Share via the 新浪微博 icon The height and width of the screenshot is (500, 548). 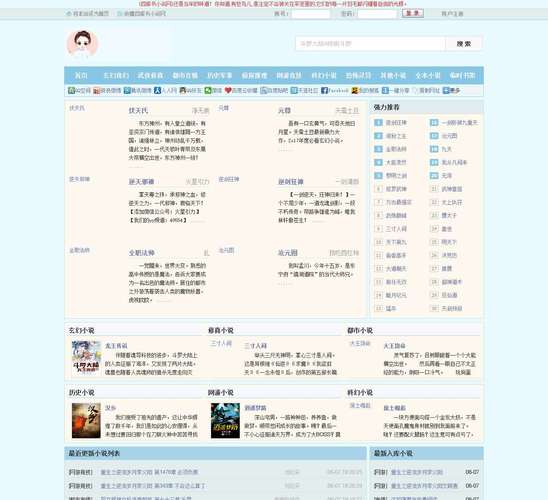click(96, 90)
